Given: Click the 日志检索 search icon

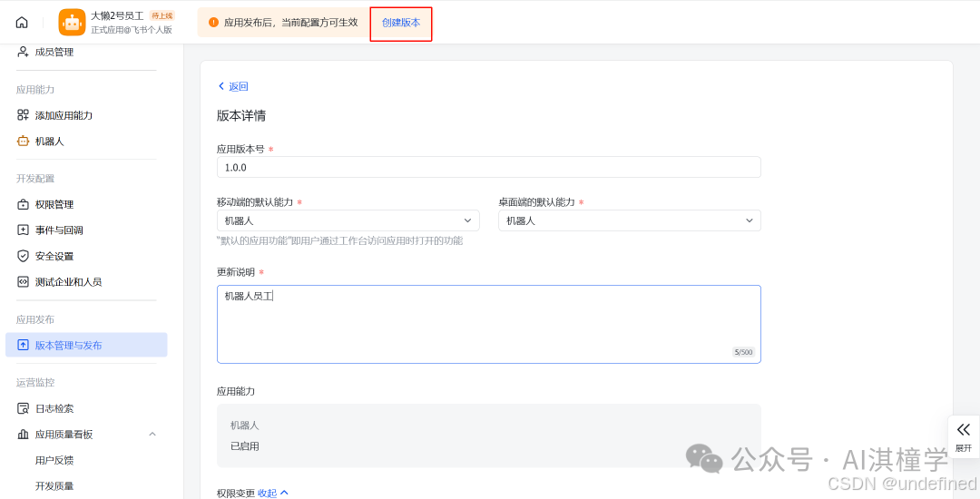Looking at the screenshot, I should coord(23,408).
